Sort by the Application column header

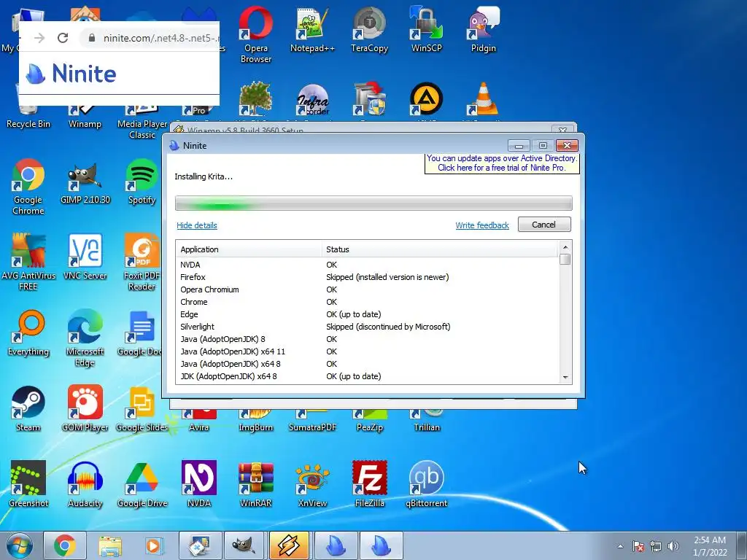(249, 249)
